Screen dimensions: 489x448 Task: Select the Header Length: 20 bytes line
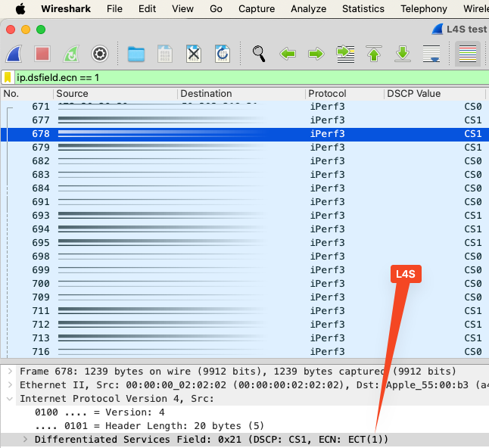[x=149, y=425]
